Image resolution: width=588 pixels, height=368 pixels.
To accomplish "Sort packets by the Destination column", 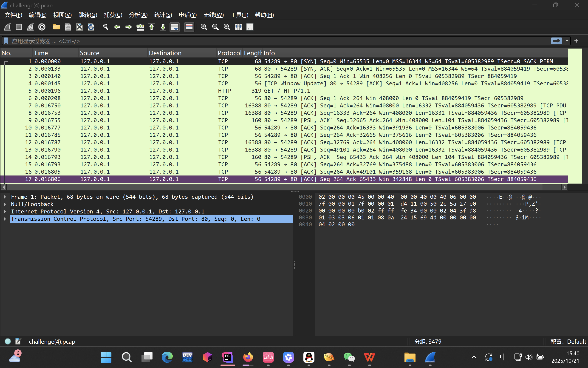I will pyautogui.click(x=181, y=53).
